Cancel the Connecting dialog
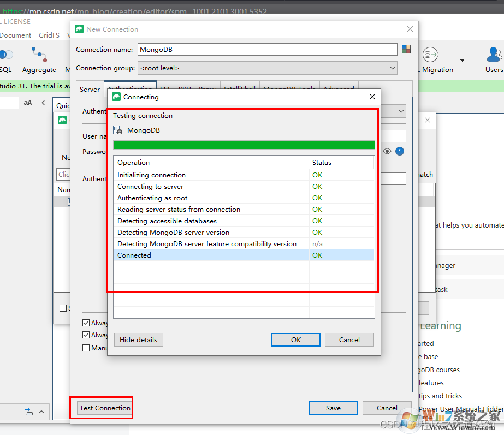The width and height of the screenshot is (504, 435). [349, 339]
